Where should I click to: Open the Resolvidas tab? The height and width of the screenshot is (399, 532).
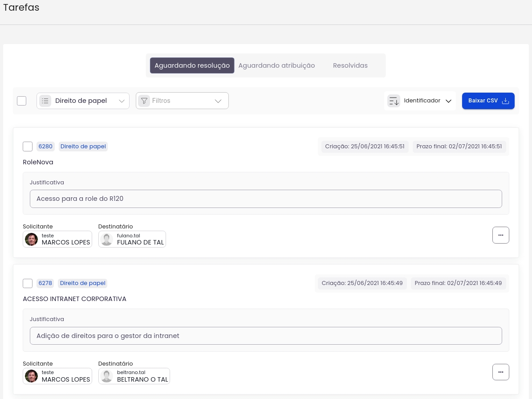click(x=350, y=65)
